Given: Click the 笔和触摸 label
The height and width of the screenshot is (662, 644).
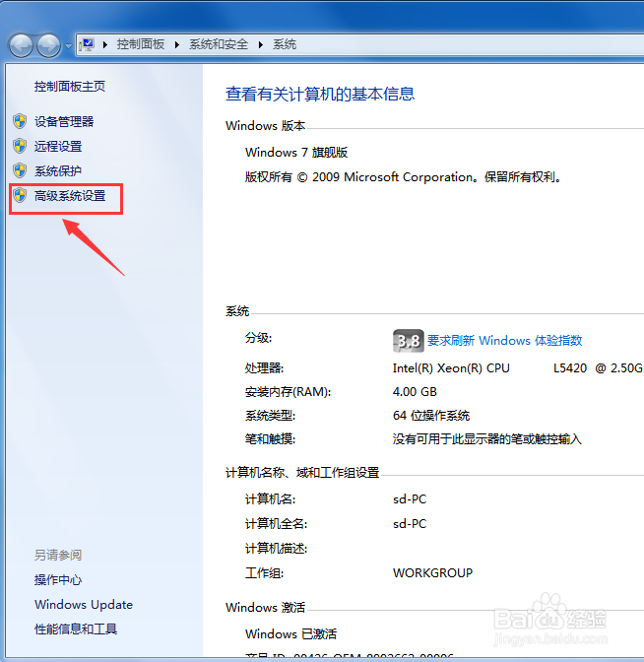Looking at the screenshot, I should [x=270, y=439].
